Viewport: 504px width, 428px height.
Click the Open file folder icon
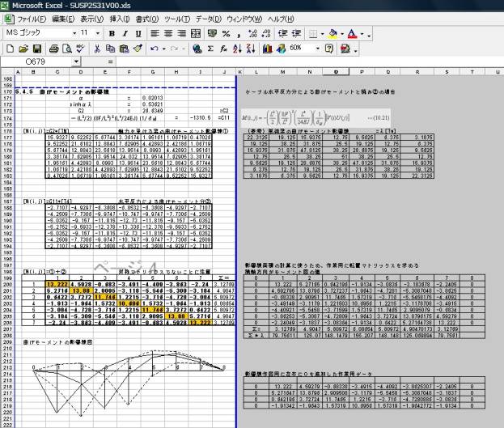coord(23,49)
